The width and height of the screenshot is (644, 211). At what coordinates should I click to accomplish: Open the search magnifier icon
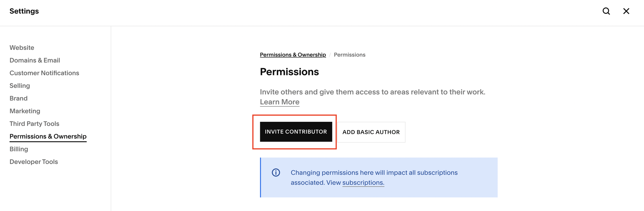click(x=606, y=11)
